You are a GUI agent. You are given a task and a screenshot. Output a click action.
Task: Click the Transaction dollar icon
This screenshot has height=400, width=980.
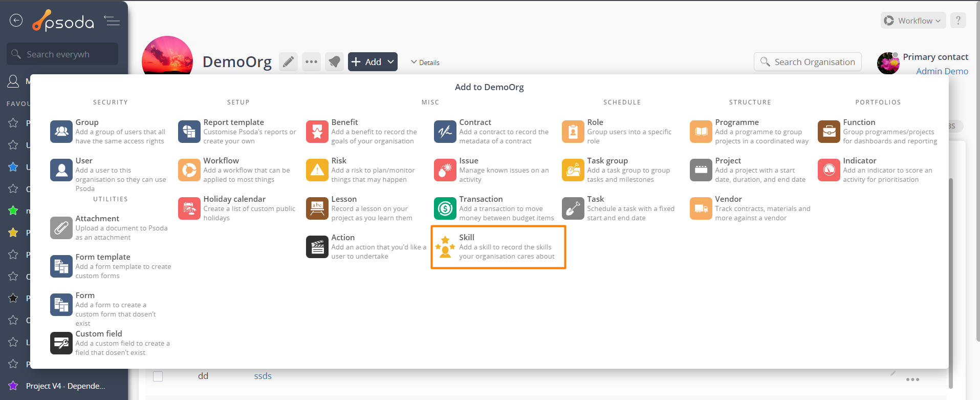pyautogui.click(x=445, y=208)
